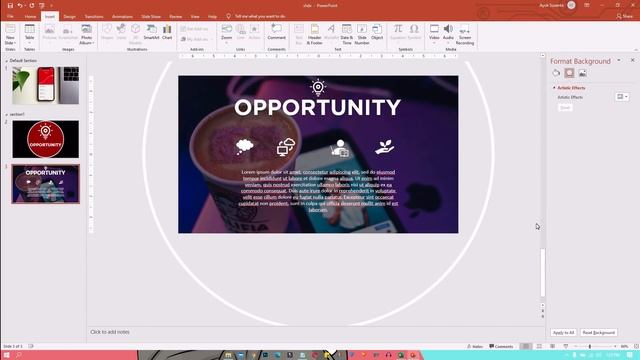
Task: Switch to Slide Sorter view
Action: (539, 346)
